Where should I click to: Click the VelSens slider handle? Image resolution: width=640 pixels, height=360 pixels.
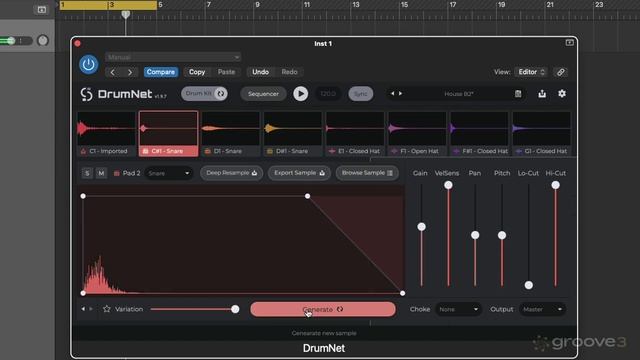tap(448, 185)
